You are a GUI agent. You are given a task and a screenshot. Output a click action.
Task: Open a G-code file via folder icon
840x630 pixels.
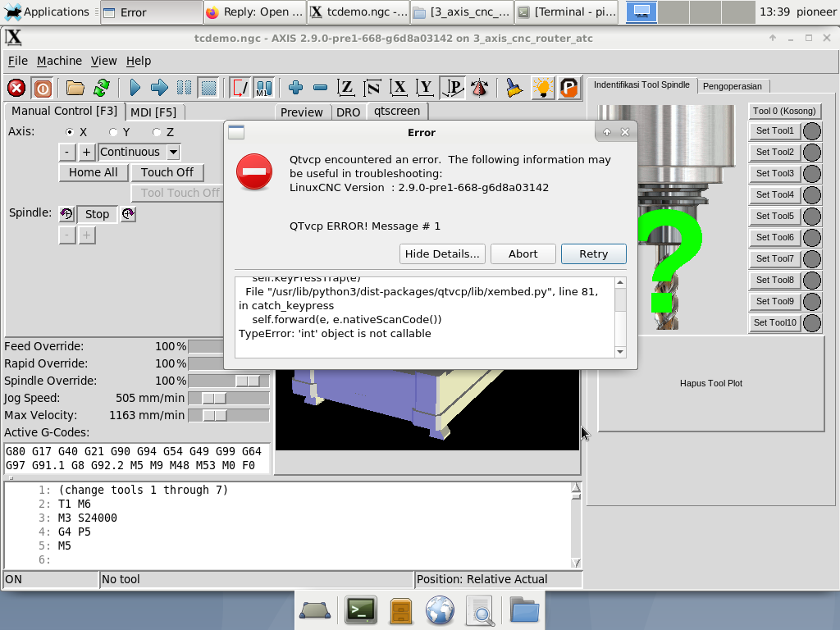[75, 88]
